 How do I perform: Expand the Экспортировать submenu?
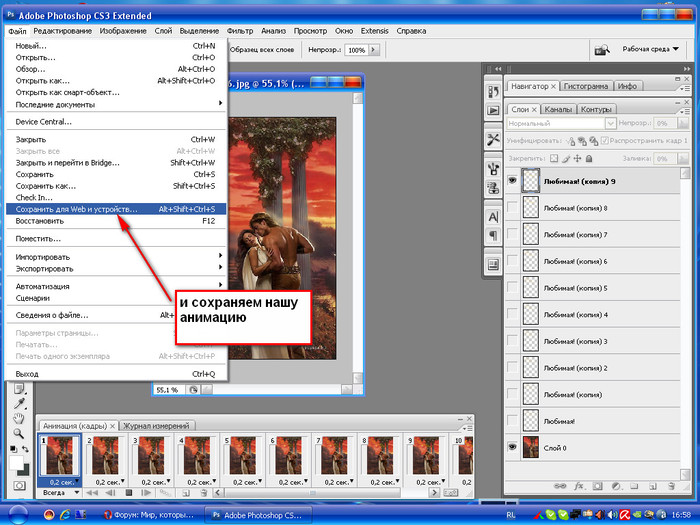tap(117, 268)
